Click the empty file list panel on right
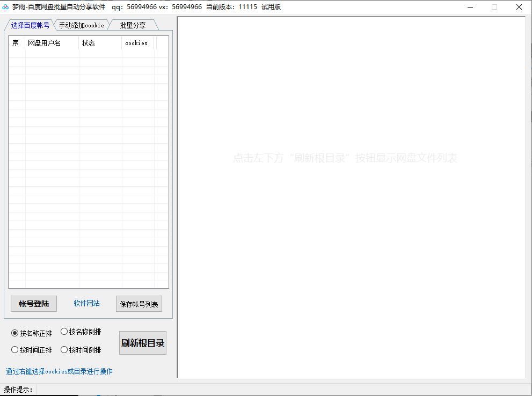Viewport: 532px width, 396px height. click(x=351, y=241)
